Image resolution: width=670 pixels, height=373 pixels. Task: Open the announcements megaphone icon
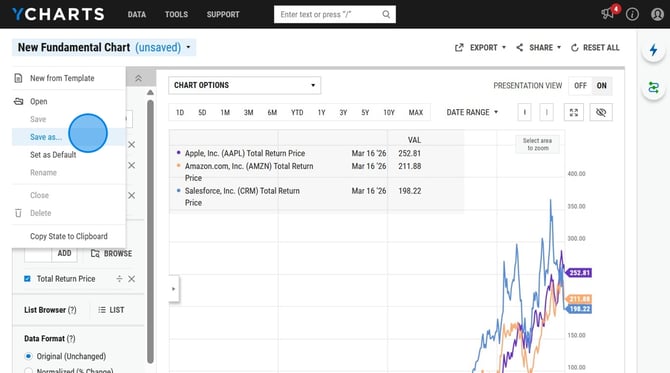pyautogui.click(x=607, y=14)
